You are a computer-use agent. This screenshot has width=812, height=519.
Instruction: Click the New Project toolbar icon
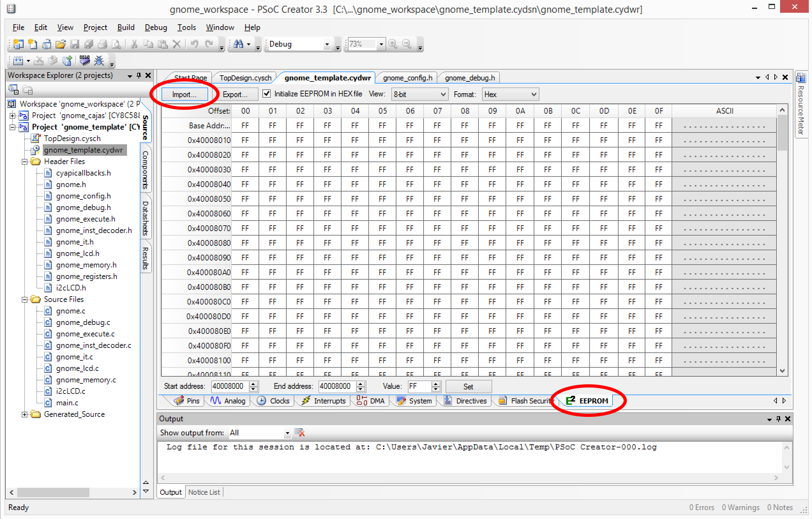pyautogui.click(x=18, y=44)
